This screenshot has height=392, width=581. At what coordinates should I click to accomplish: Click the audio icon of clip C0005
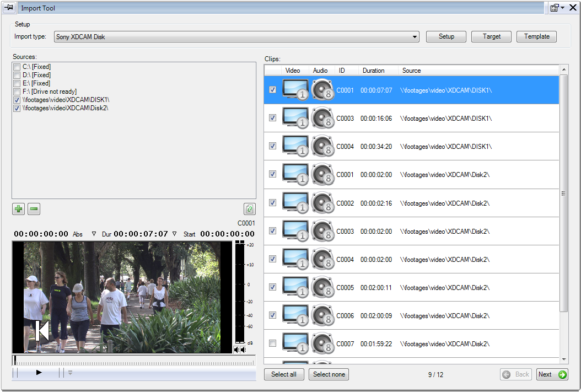(x=322, y=287)
